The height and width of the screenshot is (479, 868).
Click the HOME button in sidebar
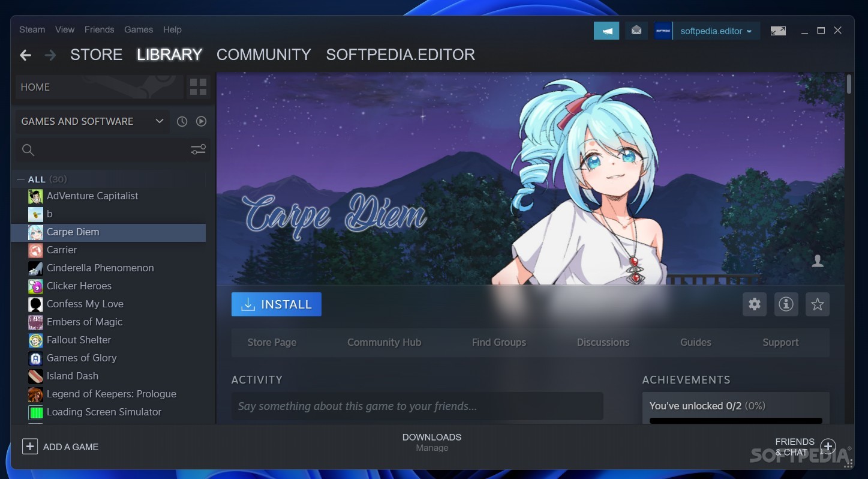(x=100, y=87)
